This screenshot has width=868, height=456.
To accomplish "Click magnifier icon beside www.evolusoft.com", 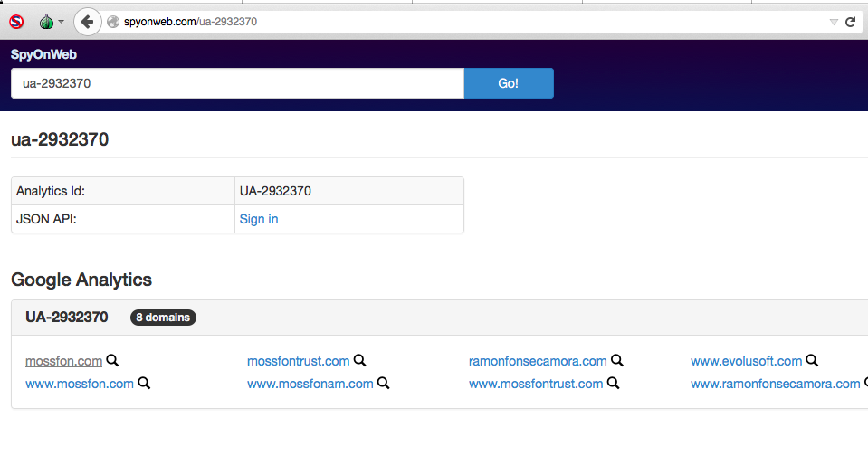I will click(812, 360).
